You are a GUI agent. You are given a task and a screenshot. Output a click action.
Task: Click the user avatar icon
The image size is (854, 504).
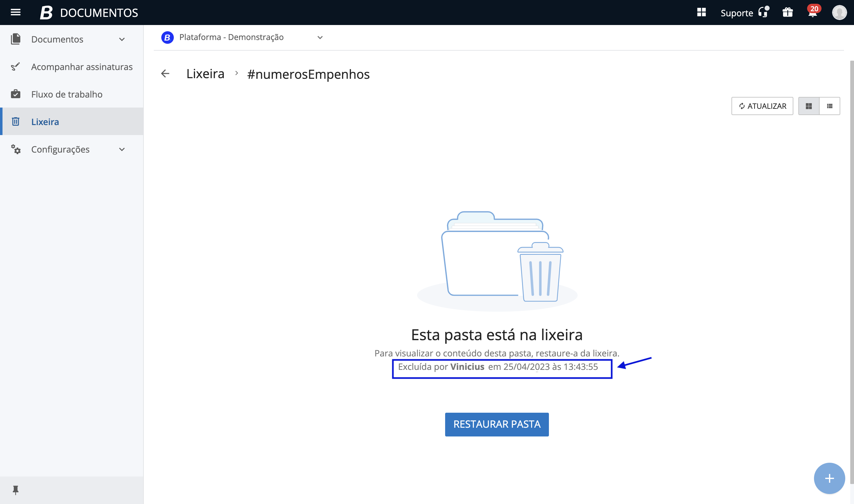tap(839, 13)
